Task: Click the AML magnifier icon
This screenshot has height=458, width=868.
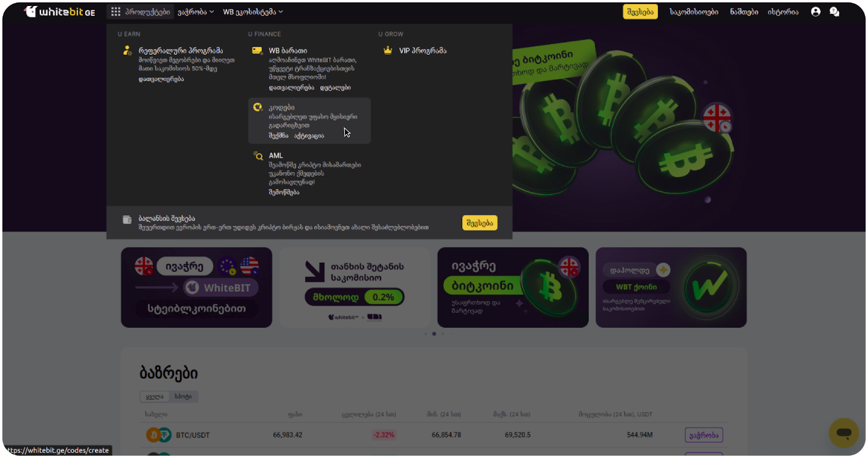Action: (x=258, y=156)
